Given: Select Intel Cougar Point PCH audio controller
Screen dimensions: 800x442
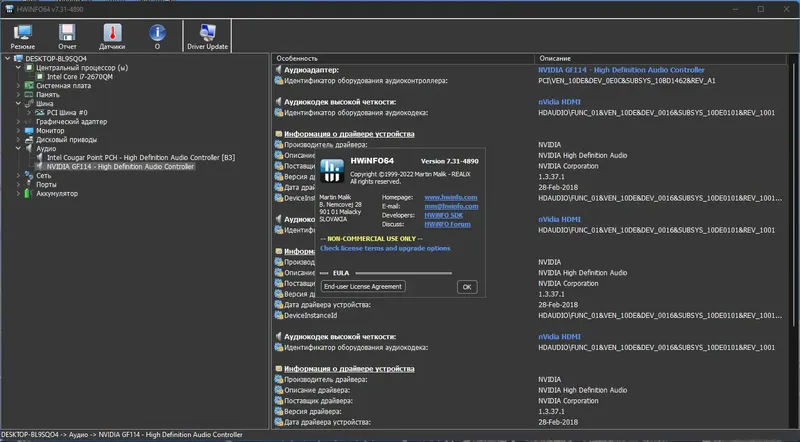Looking at the screenshot, I should [141, 158].
